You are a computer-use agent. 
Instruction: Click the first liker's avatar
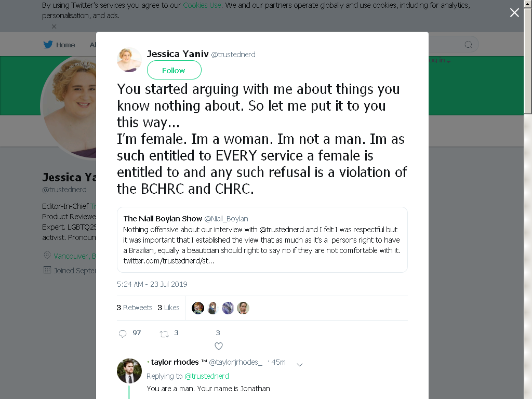point(198,308)
